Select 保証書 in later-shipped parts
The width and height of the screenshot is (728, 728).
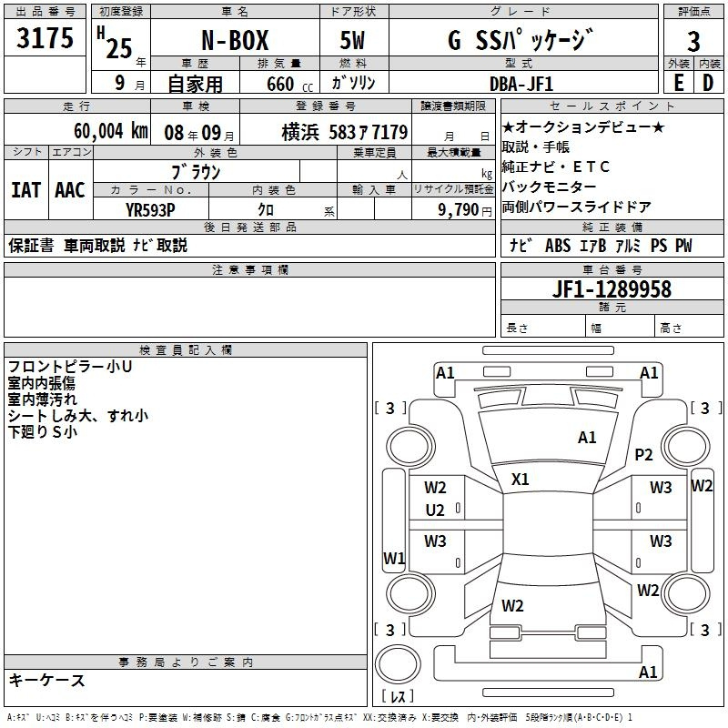(x=31, y=246)
